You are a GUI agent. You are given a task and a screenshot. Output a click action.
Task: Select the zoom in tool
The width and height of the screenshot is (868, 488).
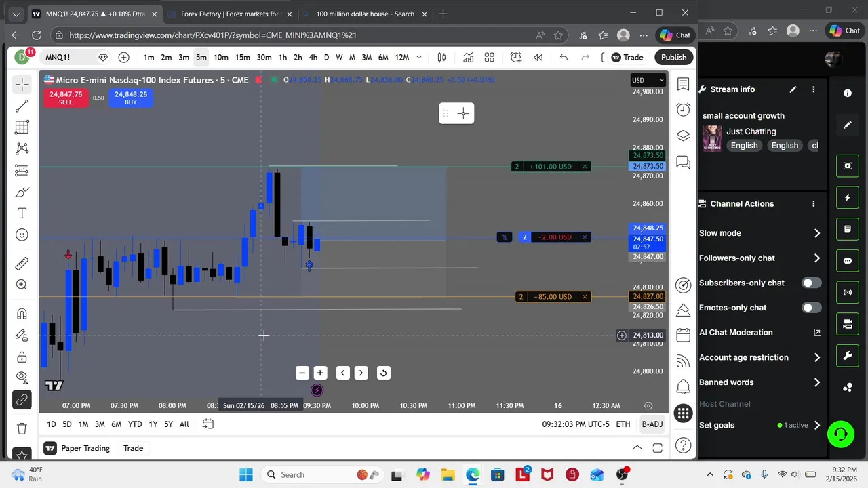point(22,285)
